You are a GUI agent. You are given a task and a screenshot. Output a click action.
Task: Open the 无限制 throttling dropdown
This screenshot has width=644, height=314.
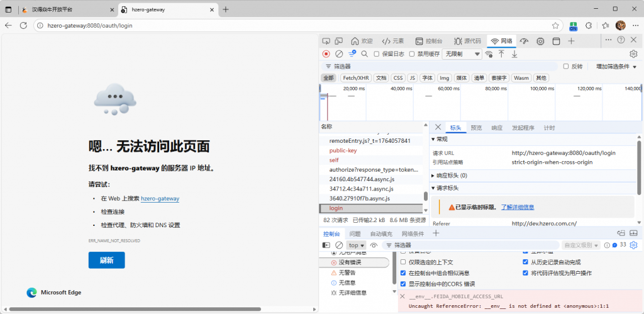[462, 54]
